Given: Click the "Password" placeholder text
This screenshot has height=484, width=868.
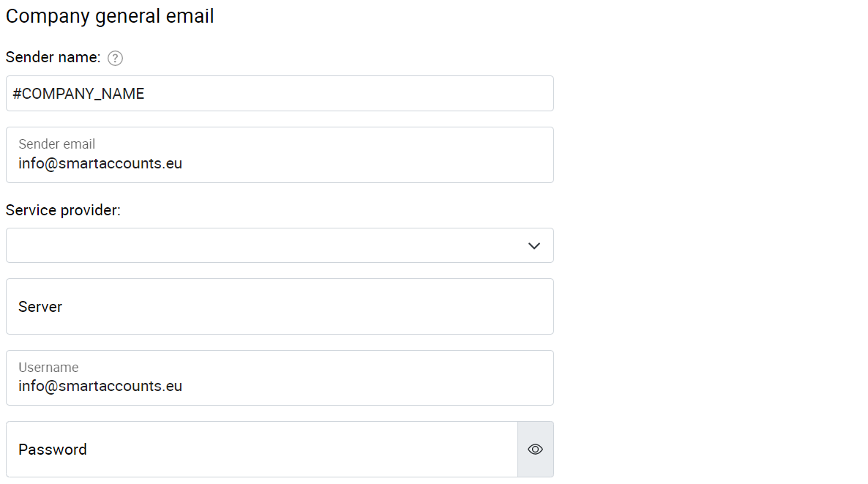Looking at the screenshot, I should pos(53,450).
